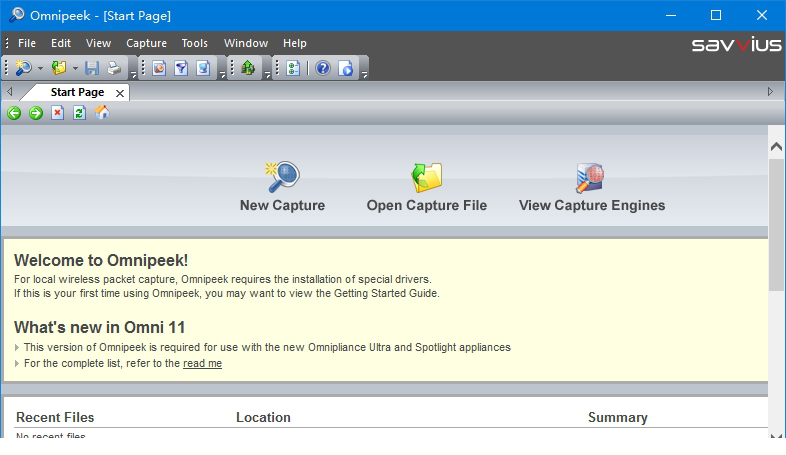Open the Tools menu

(x=194, y=43)
